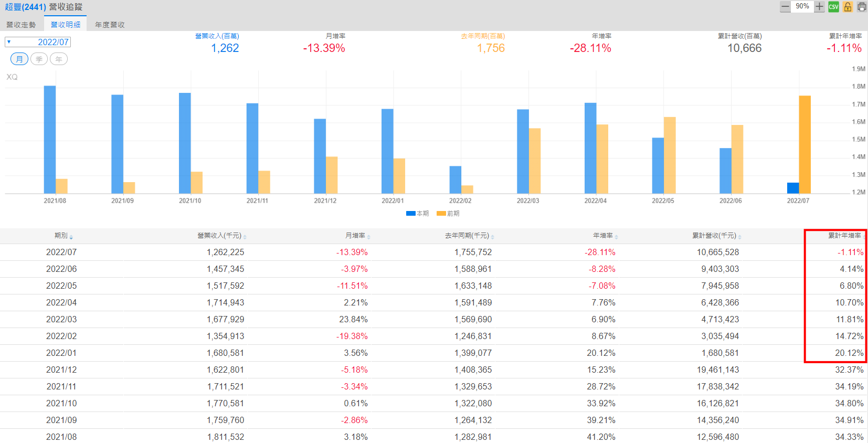Decrease zoom with the minus button

tap(785, 7)
